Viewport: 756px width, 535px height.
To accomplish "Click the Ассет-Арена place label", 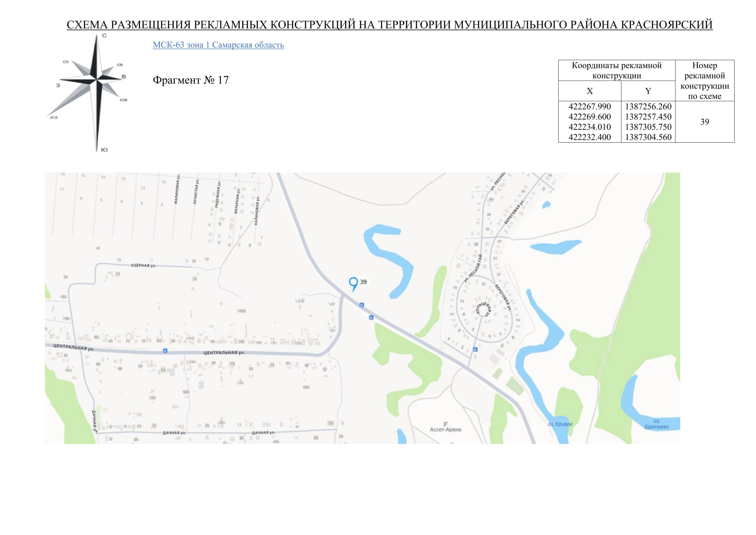I will [445, 430].
